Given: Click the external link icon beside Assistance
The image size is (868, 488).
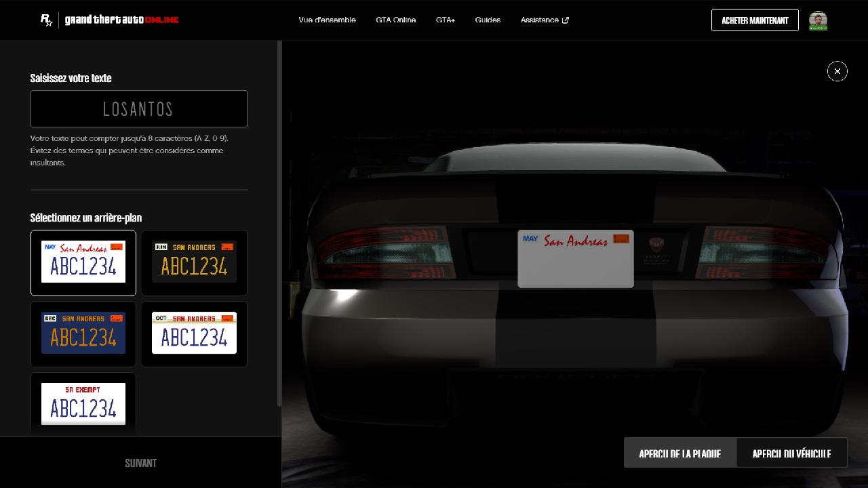Looking at the screenshot, I should click(x=566, y=20).
